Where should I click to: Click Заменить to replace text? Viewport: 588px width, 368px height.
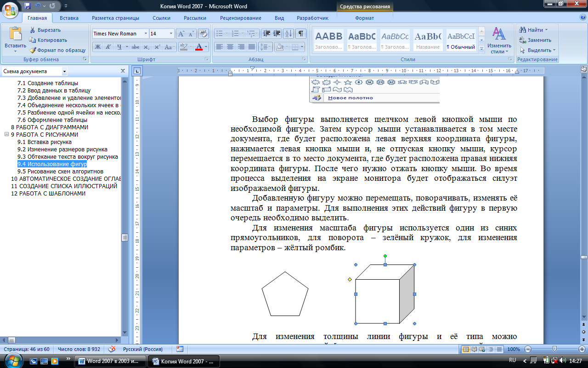pyautogui.click(x=536, y=40)
